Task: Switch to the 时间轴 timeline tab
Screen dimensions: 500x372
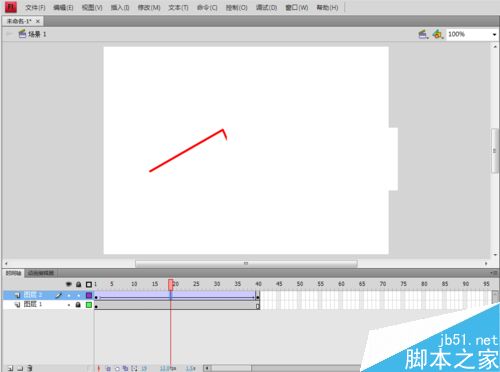Action: coord(13,273)
